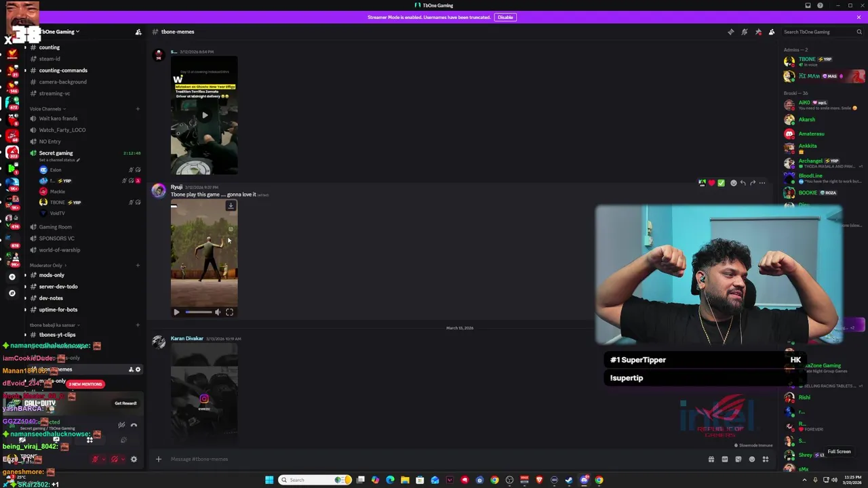This screenshot has height=488, width=868.
Task: React with green checkmark on Ryuji's message
Action: click(x=721, y=183)
